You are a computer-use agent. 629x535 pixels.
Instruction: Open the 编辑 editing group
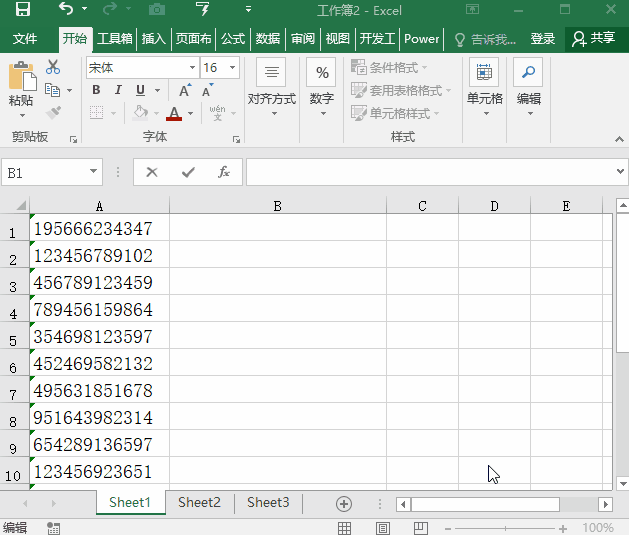[529, 88]
